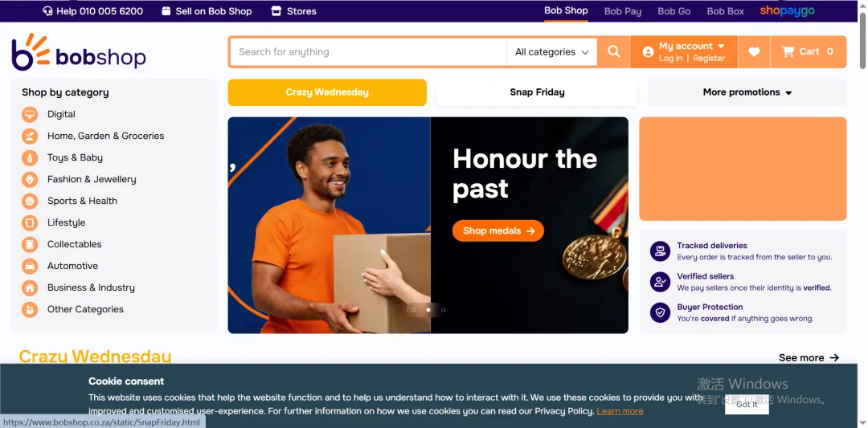
Task: Open the Bob Pay tab
Action: 623,11
